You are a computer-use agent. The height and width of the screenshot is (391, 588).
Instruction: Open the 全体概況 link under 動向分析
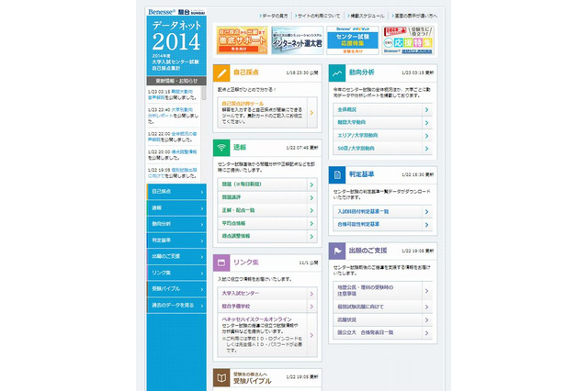coord(347,110)
